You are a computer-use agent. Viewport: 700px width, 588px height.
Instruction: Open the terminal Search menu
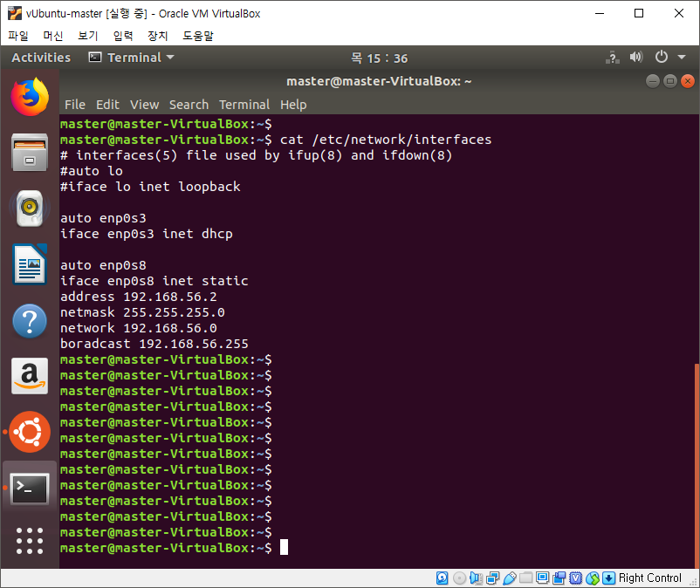189,105
